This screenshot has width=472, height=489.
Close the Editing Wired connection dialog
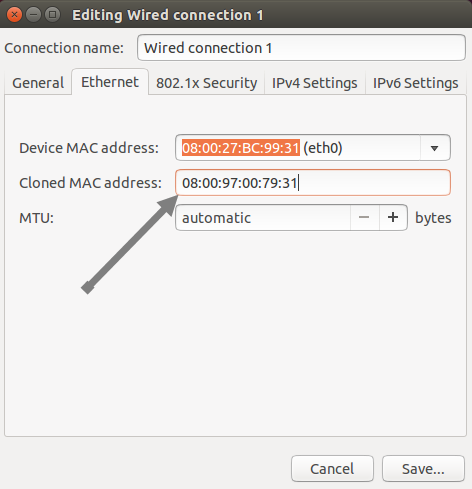coord(14,15)
